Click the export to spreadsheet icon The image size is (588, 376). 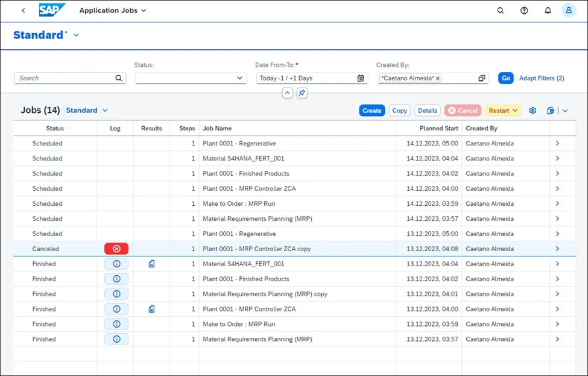pos(550,110)
